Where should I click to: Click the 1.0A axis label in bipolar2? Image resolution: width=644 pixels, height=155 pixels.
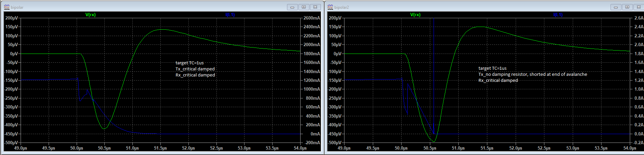[x=639, y=89]
